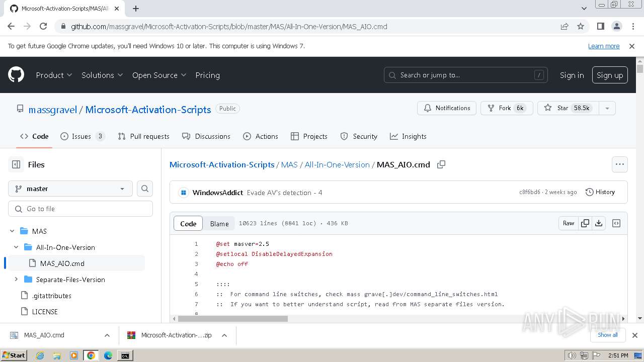Image resolution: width=644 pixels, height=362 pixels.
Task: Click the Windows Start button
Action: click(x=14, y=355)
